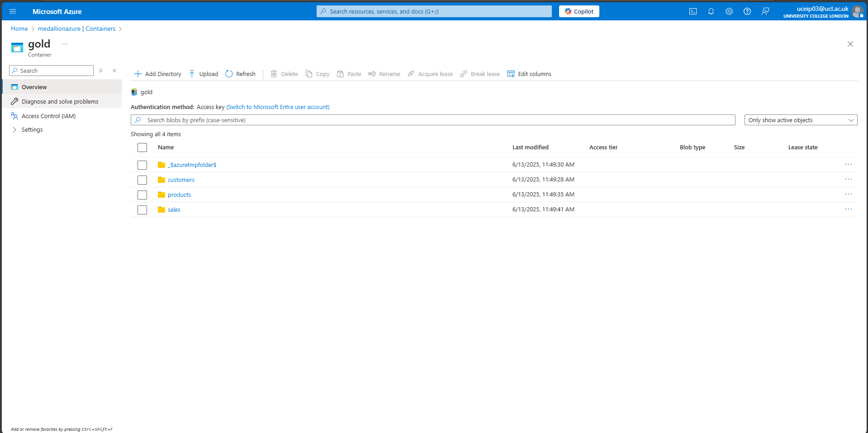Screen dimensions: 868x433
Task: Open context menu for sales row
Action: pyautogui.click(x=848, y=209)
